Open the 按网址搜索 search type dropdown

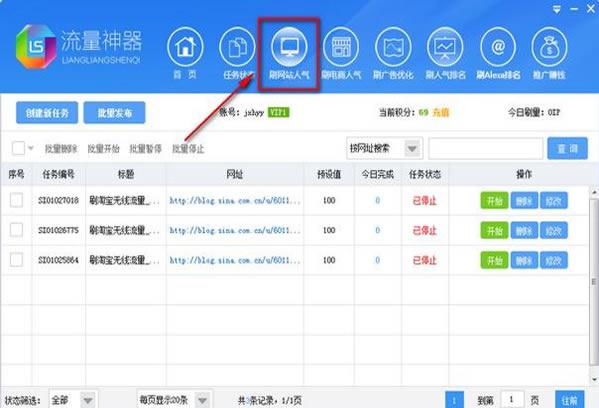384,148
